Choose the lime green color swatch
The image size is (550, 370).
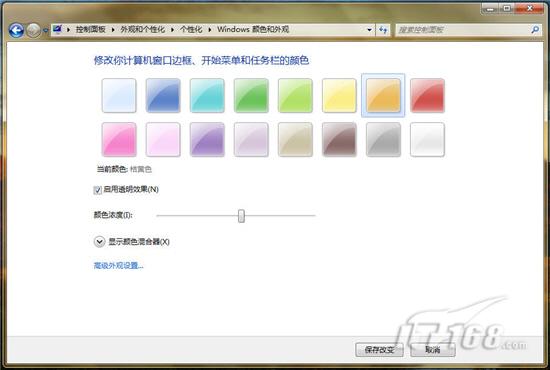pos(295,95)
